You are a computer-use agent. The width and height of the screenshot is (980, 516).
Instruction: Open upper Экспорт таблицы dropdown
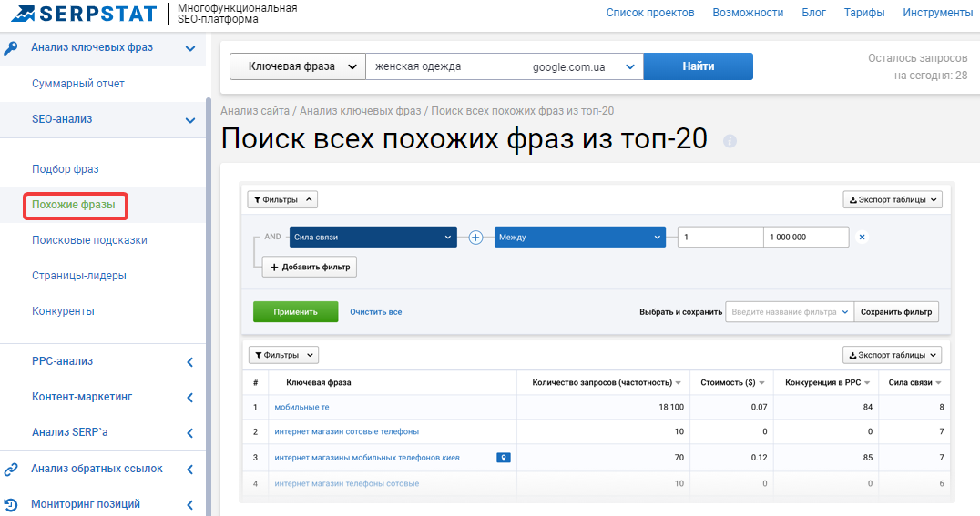click(x=893, y=200)
